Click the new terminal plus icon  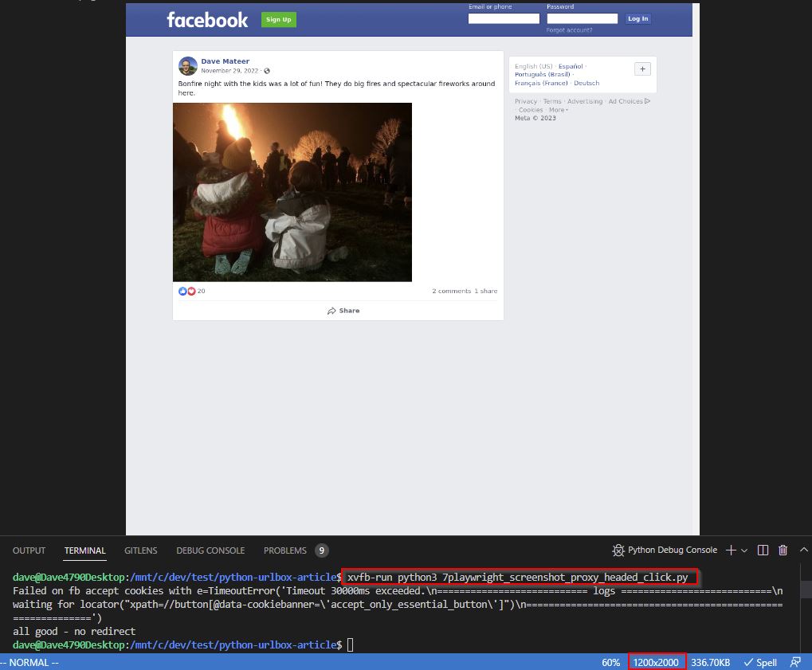pos(731,550)
